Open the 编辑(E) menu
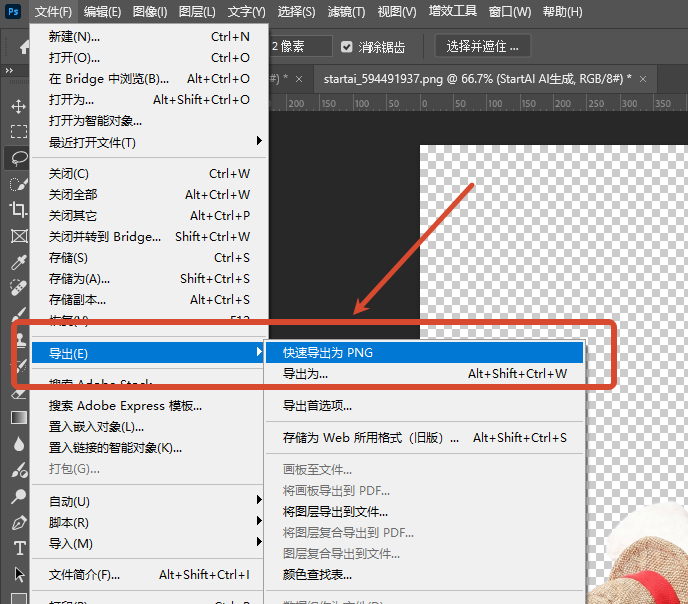 pos(102,12)
